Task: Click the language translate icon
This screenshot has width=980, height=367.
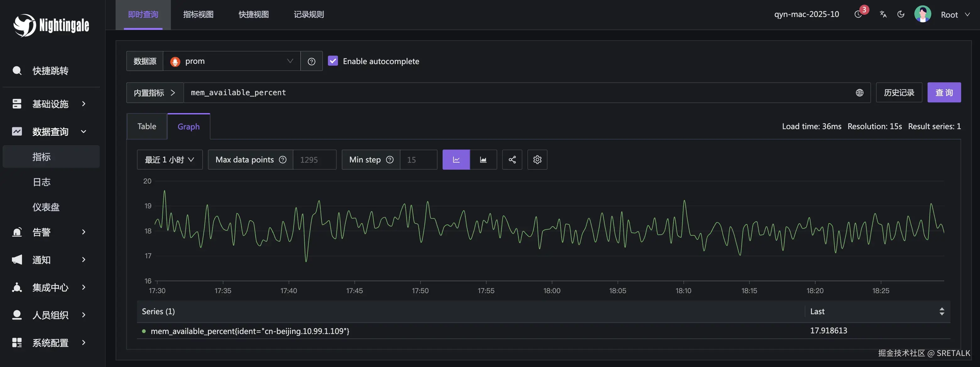Action: click(883, 14)
